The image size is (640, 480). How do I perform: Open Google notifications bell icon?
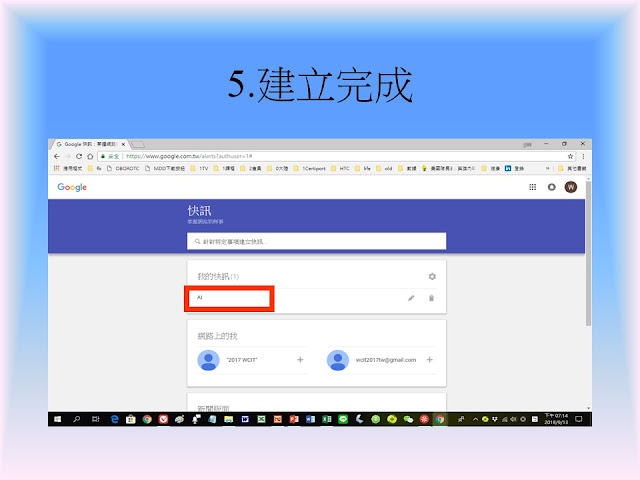click(551, 187)
